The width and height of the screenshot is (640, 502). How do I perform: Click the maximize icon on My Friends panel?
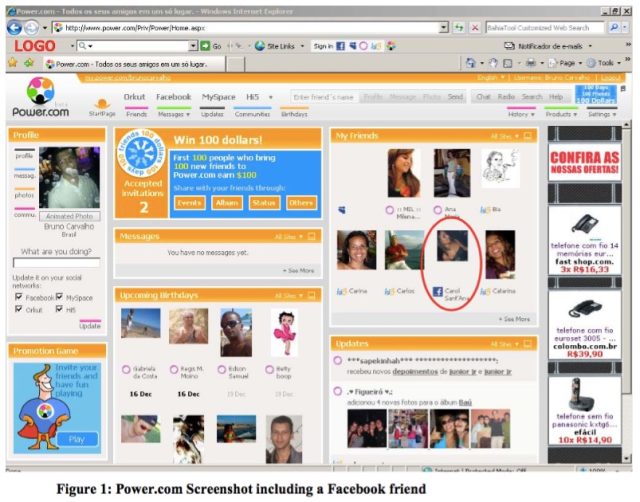(528, 136)
